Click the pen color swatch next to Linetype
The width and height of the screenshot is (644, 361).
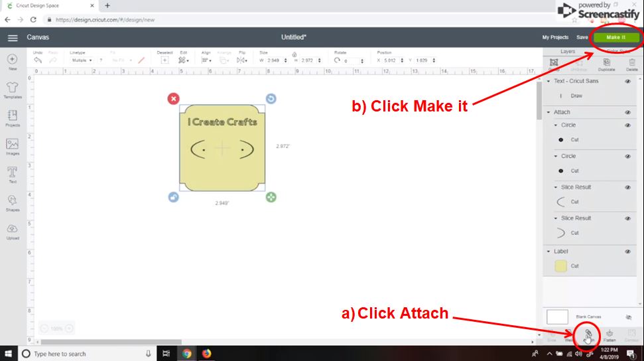(141, 60)
